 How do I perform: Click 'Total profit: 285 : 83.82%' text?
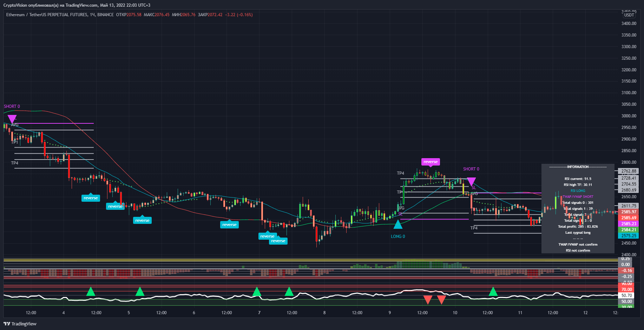tap(578, 227)
